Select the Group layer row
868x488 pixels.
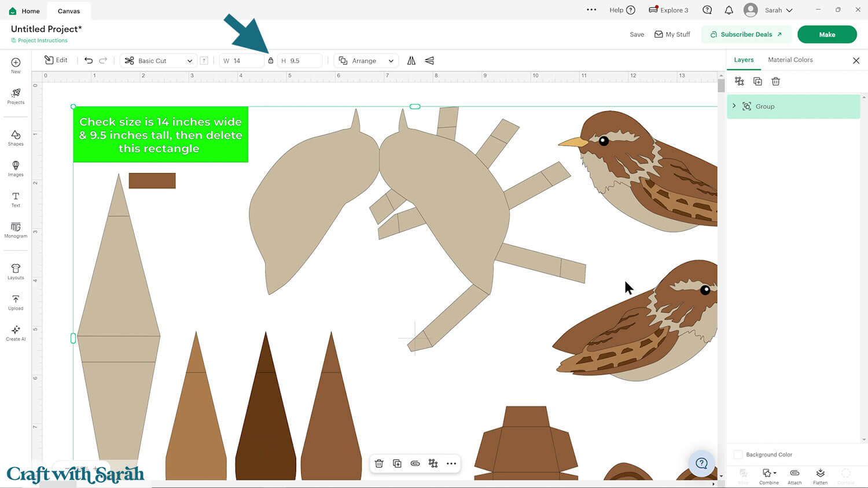[793, 106]
